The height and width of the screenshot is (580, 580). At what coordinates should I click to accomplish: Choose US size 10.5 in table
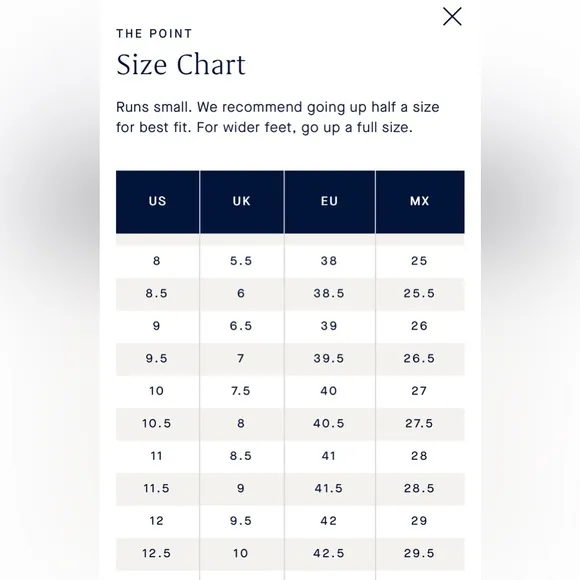(158, 424)
